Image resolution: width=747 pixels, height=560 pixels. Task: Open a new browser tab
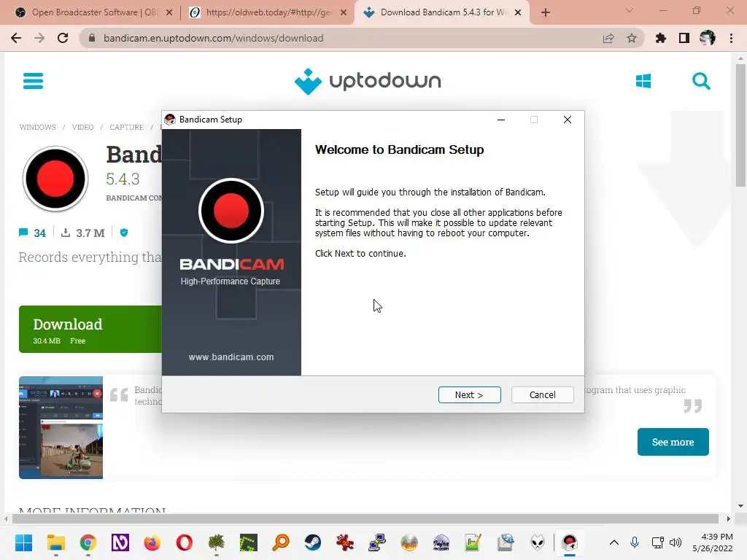click(x=546, y=12)
